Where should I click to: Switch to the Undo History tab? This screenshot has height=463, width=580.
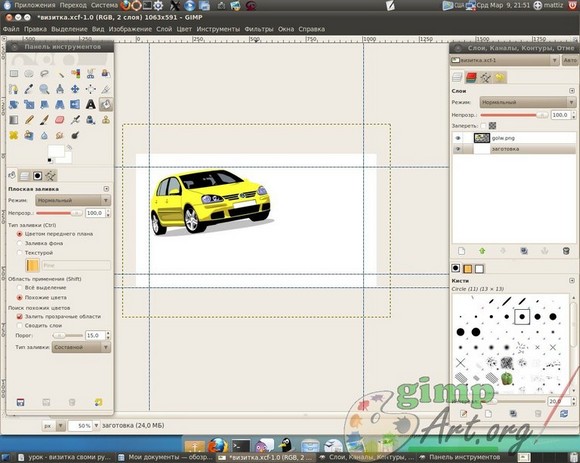500,77
